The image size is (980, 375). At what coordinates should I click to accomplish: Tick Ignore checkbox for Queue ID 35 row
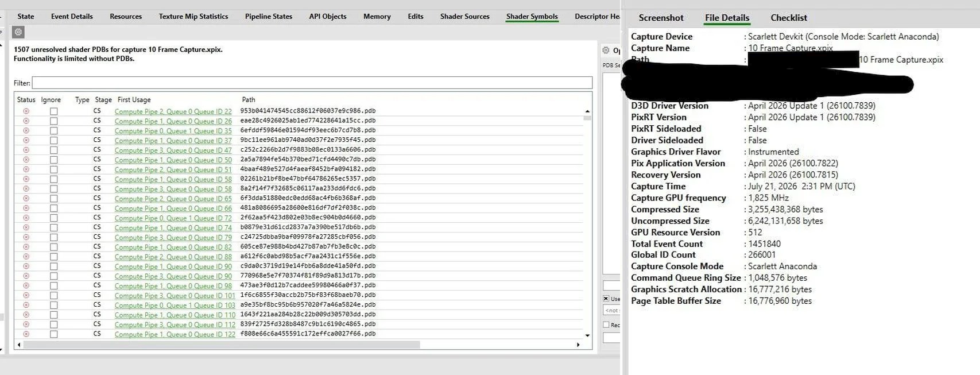(x=53, y=131)
